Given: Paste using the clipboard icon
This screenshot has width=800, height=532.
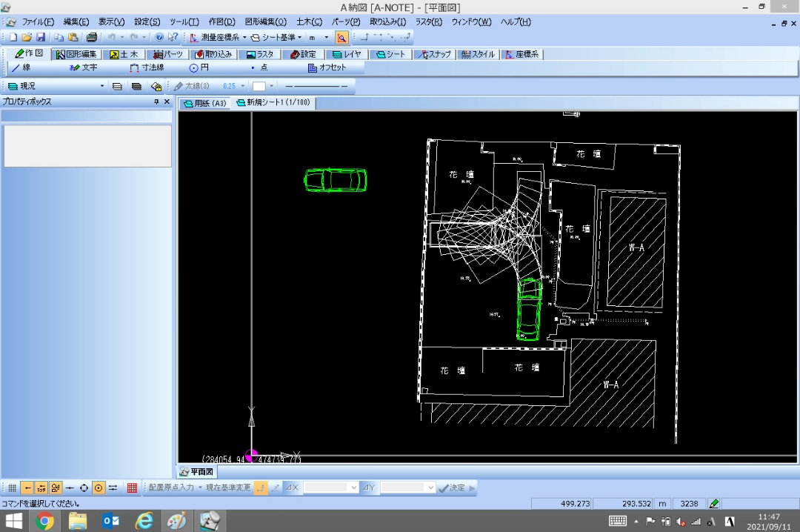Looking at the screenshot, I should (x=73, y=37).
